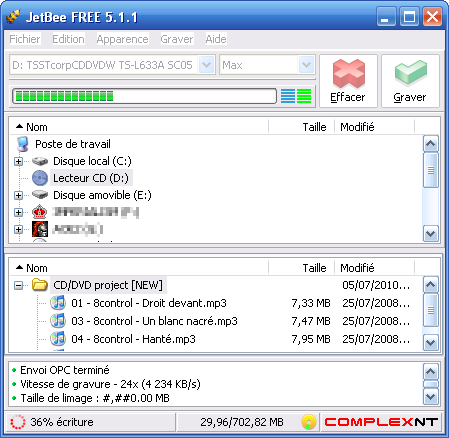Expand the warrior-icon drive node
Image resolution: width=449 pixels, height=438 pixels.
pyautogui.click(x=18, y=229)
